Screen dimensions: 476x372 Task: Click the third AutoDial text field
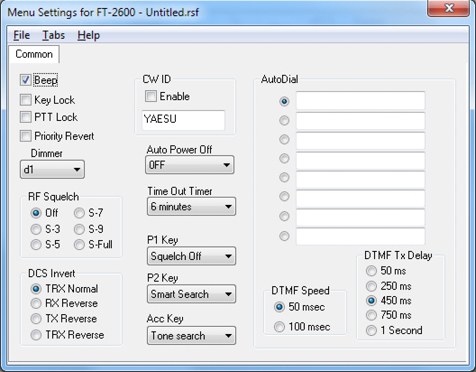point(361,140)
